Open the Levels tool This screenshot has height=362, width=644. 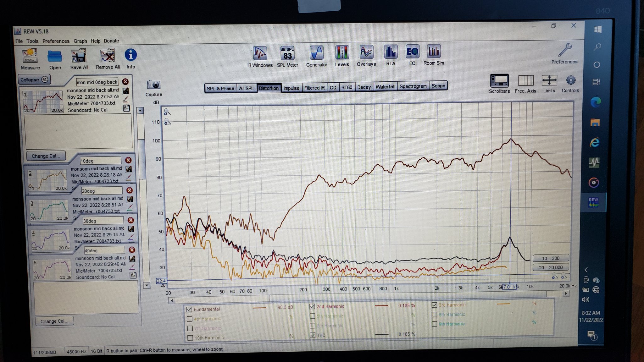(x=342, y=56)
